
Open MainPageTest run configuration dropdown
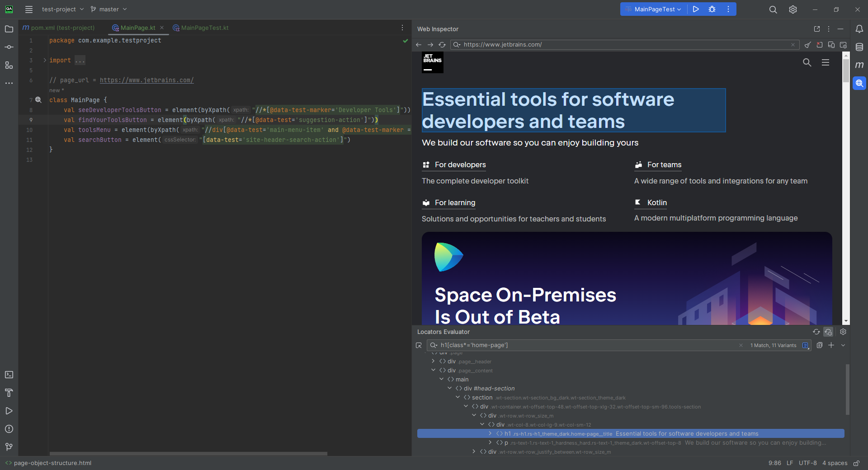pyautogui.click(x=654, y=9)
